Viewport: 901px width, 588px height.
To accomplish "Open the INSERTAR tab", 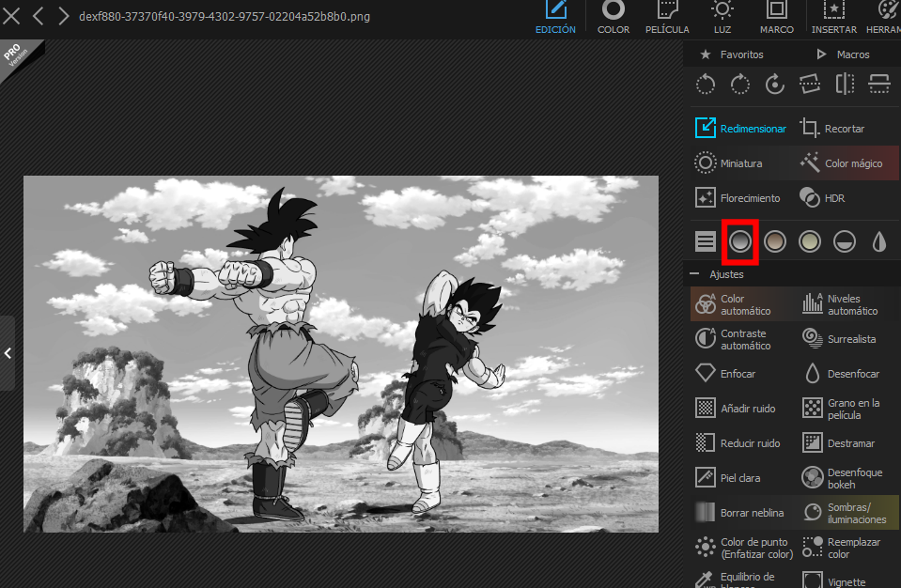I will coord(833,18).
